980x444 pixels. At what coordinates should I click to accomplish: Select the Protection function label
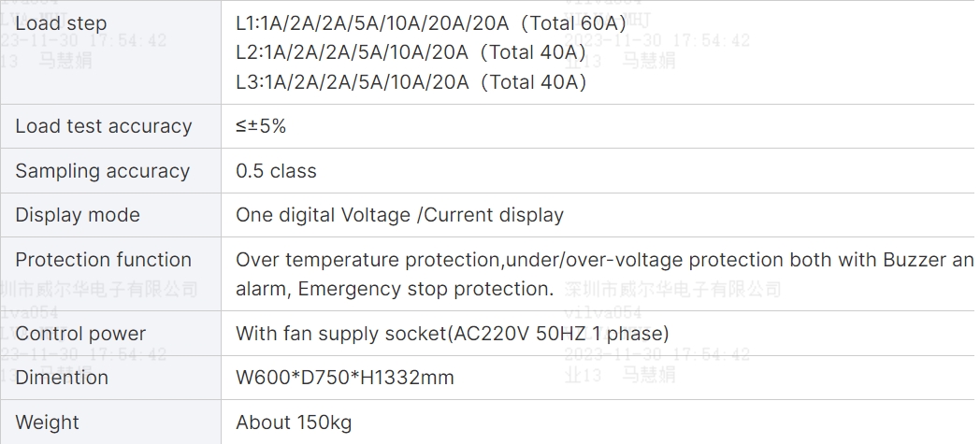click(x=104, y=260)
